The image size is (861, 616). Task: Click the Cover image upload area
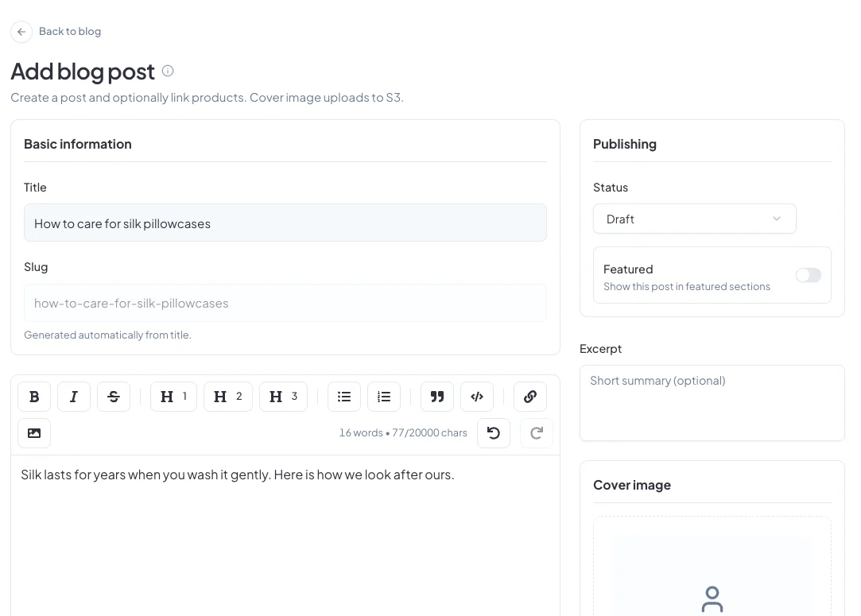click(x=712, y=566)
